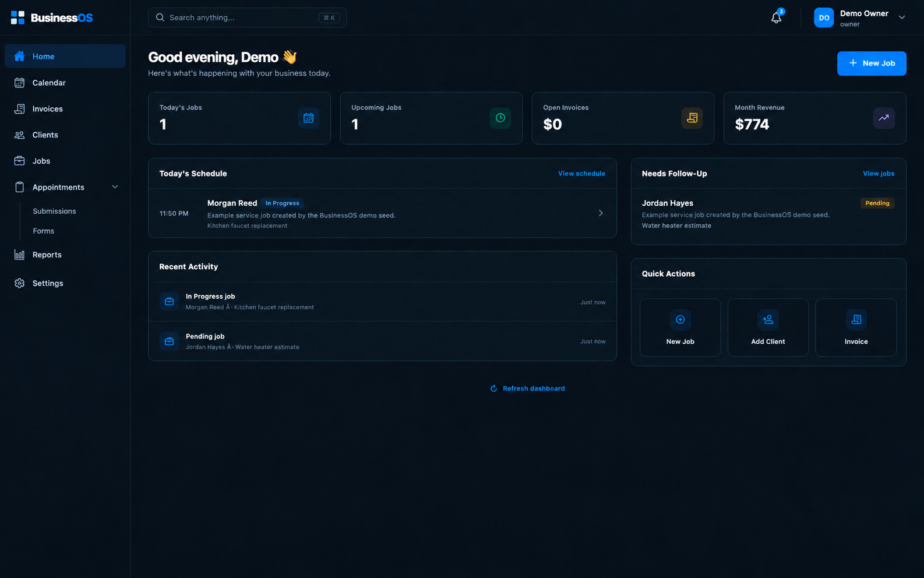The image size is (924, 578).
Task: Click the 'In Progress job' activity title
Action: [x=210, y=297]
